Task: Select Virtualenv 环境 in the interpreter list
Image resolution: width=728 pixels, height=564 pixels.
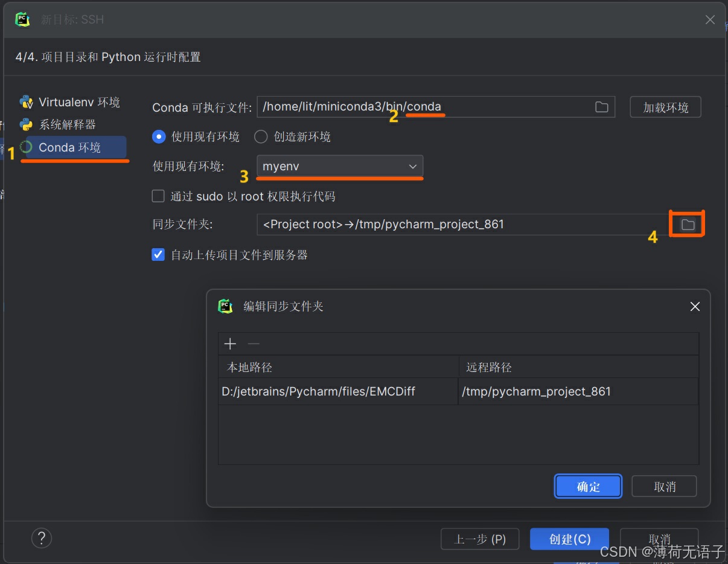Action: pos(70,102)
